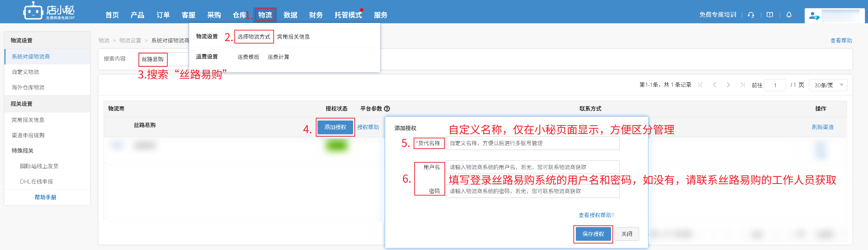The width and height of the screenshot is (868, 250).
Task: Click the 关闭 button in dialog
Action: click(626, 234)
